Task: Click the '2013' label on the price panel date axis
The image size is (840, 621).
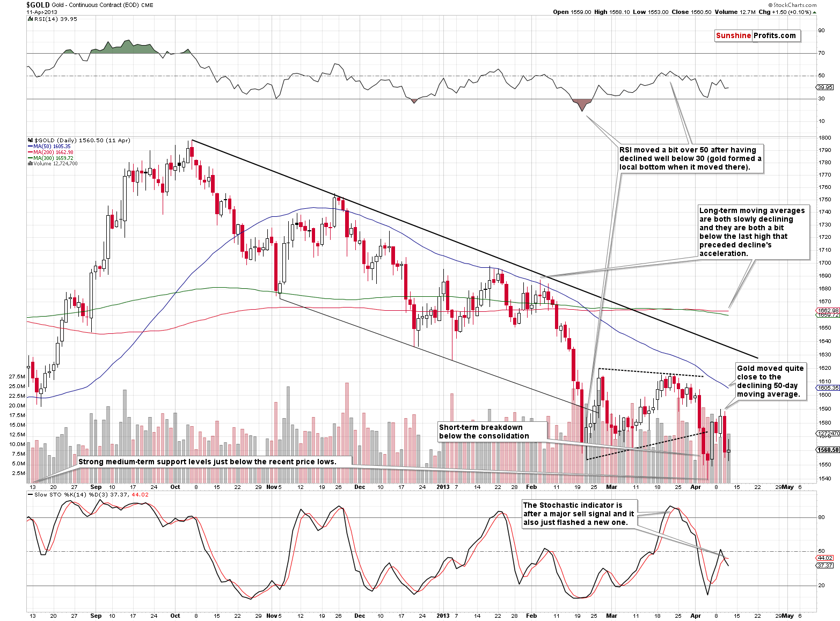Action: (x=443, y=487)
